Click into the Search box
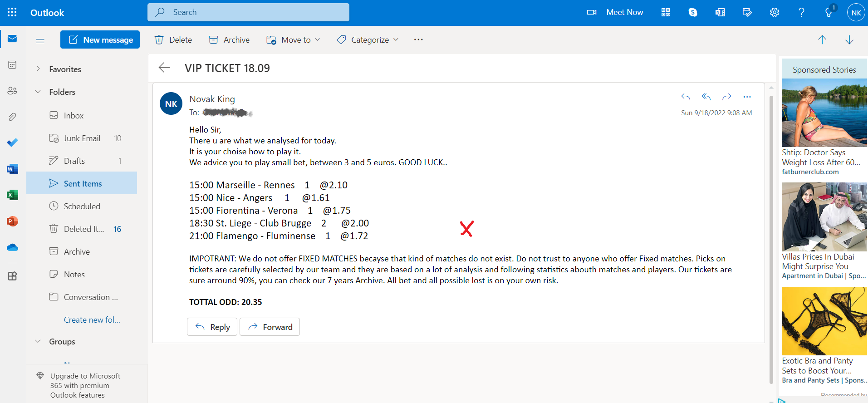Screen dimensions: 868x403 click(248, 12)
